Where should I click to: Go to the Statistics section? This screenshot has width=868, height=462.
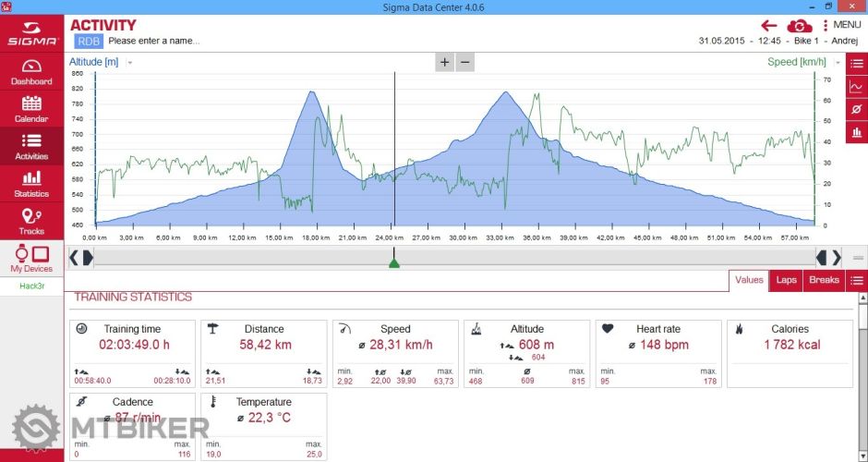coord(31,184)
